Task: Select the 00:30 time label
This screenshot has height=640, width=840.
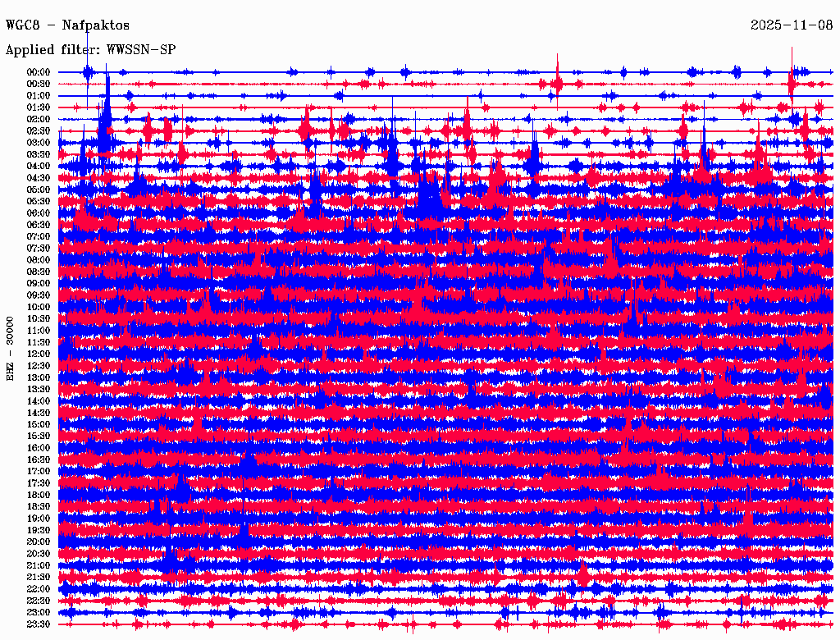Action: coord(39,85)
